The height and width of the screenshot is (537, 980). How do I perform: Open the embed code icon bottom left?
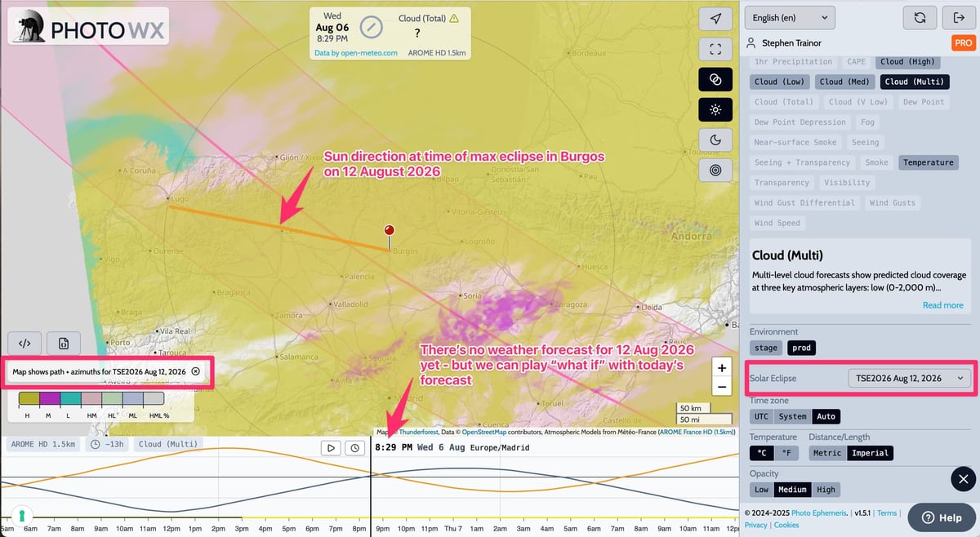24,343
